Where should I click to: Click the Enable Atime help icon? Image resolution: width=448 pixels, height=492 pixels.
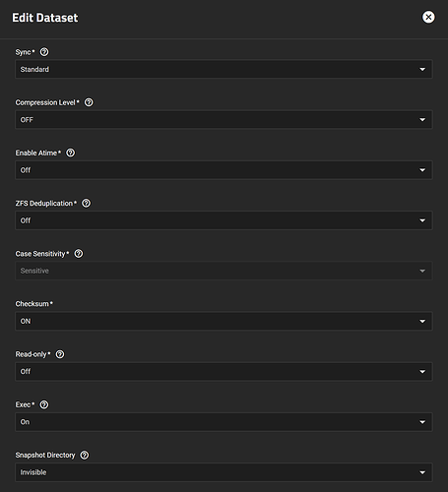click(70, 153)
